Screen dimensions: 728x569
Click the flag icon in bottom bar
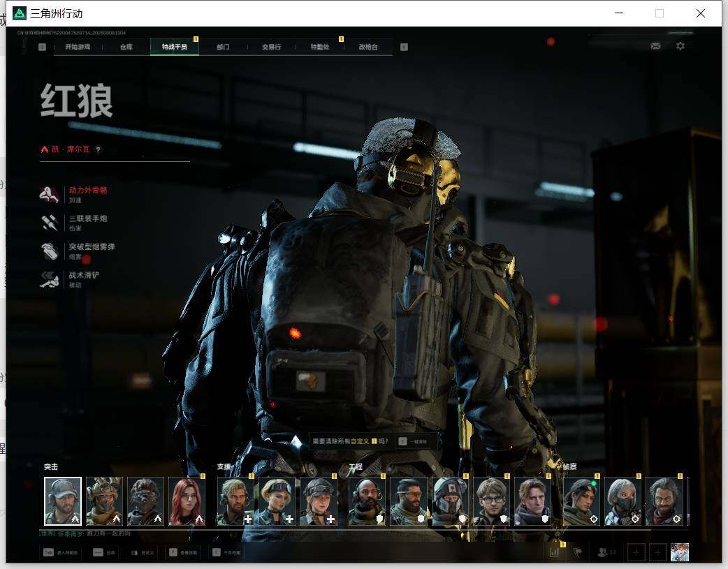[x=578, y=552]
